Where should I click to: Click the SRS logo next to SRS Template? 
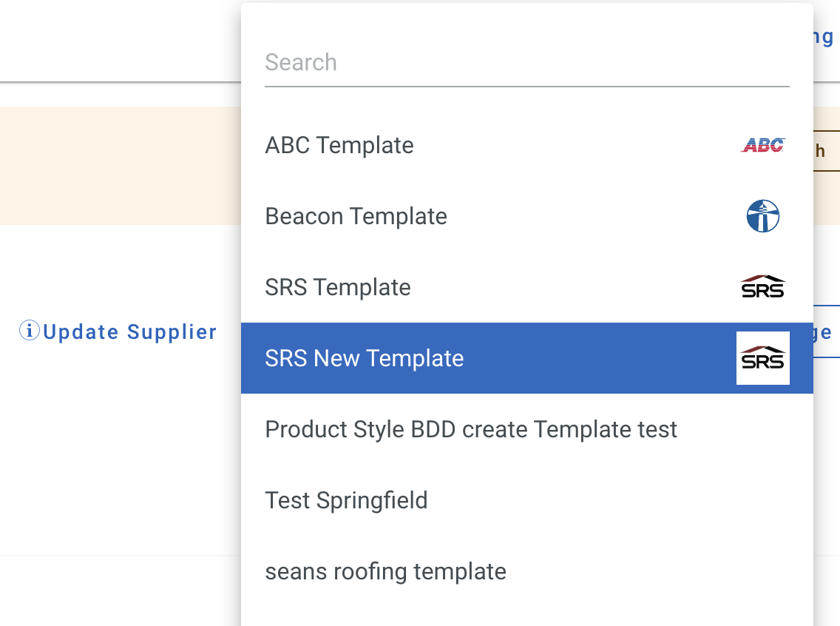pos(762,287)
